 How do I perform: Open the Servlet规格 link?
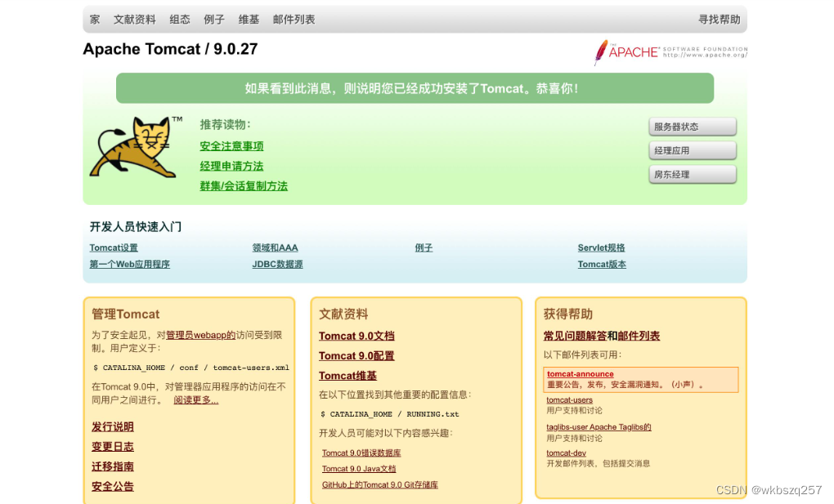[x=602, y=248]
